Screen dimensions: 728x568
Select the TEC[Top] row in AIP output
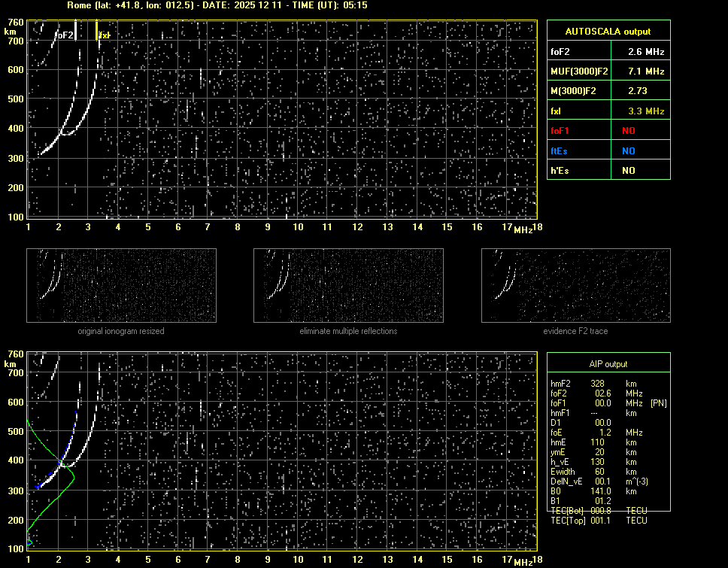click(x=598, y=521)
